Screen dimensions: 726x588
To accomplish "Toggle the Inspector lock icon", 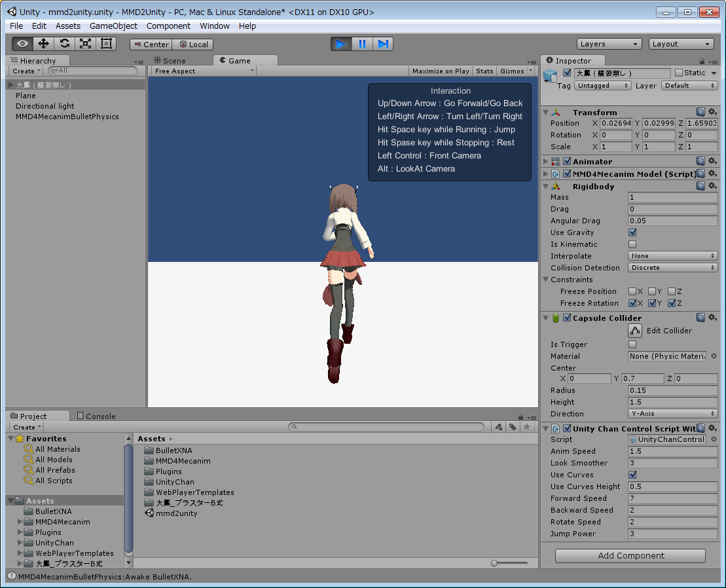I will pyautogui.click(x=702, y=61).
